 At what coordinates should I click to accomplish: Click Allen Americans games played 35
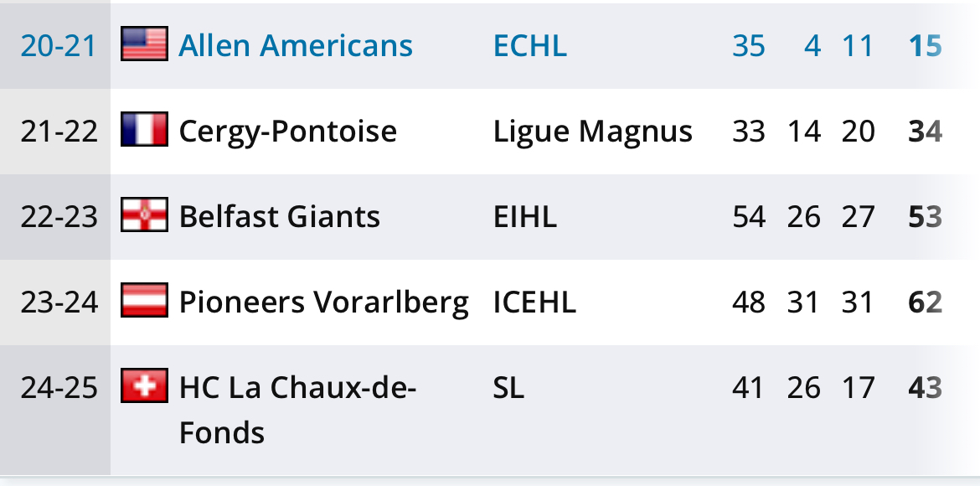748,45
